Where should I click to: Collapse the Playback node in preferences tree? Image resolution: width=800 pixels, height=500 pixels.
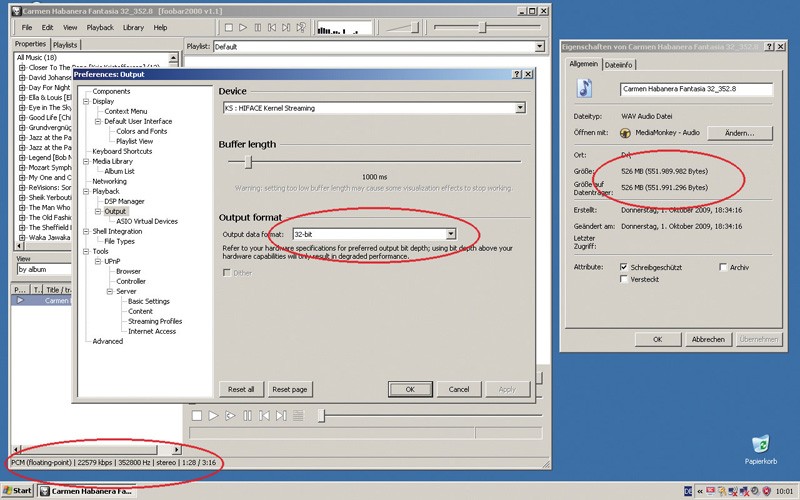[86, 191]
